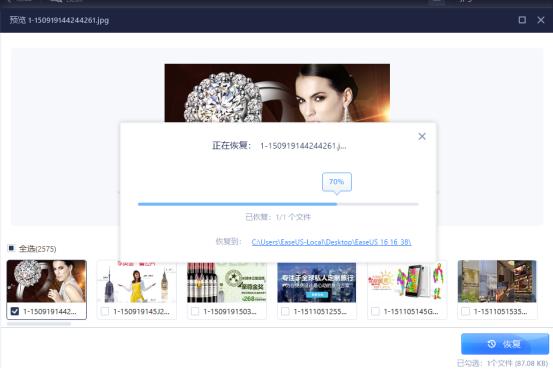Select the diamond ring thumbnail

(x=47, y=282)
